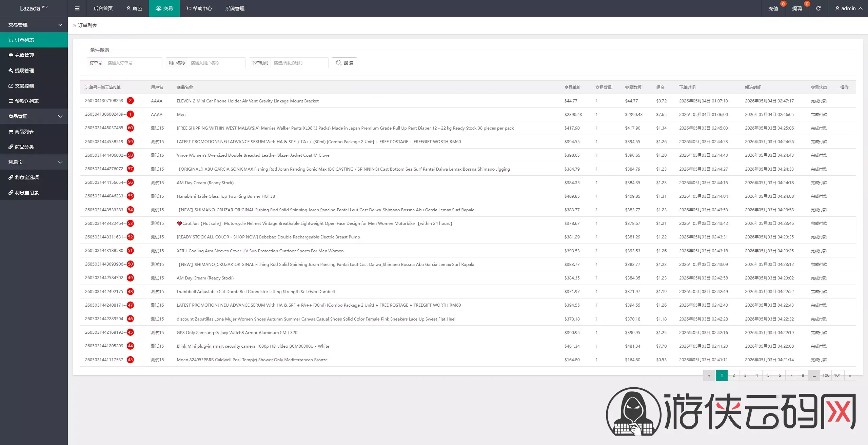This screenshot has height=445, width=868.
Task: Click the list icon beside 预派送列表
Action: click(11, 101)
